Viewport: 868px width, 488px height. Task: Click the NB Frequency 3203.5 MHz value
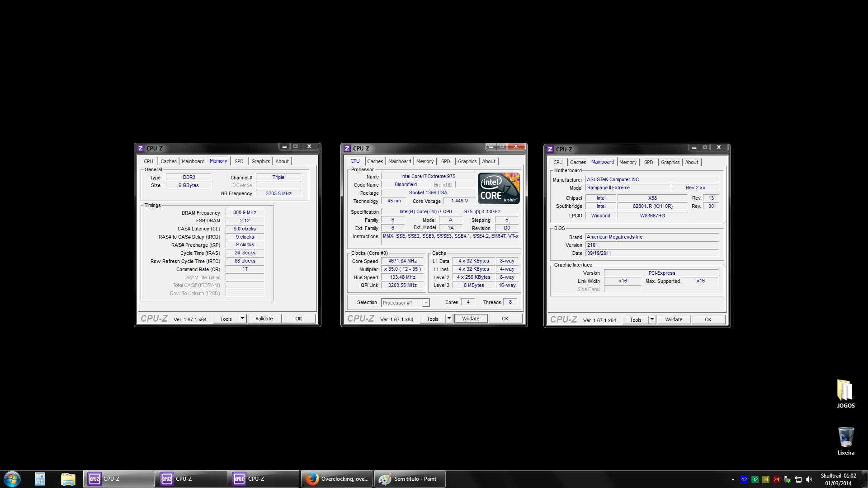pyautogui.click(x=278, y=193)
